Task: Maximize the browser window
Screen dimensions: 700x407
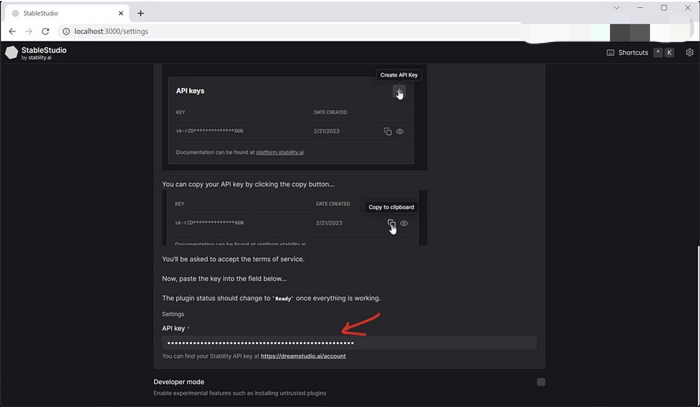Action: point(664,8)
